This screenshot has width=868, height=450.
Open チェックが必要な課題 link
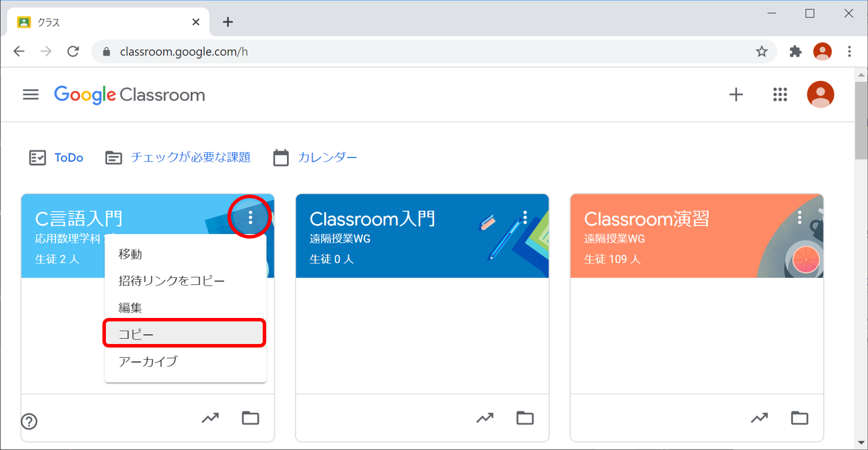[190, 157]
